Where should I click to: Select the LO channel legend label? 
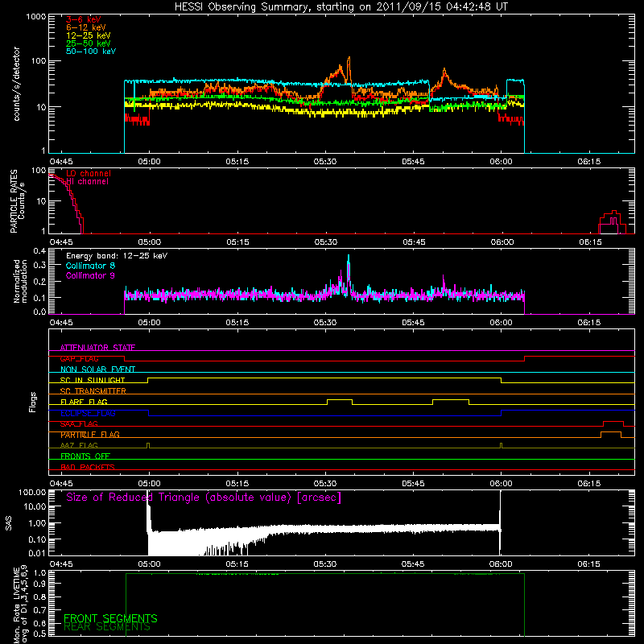point(89,174)
